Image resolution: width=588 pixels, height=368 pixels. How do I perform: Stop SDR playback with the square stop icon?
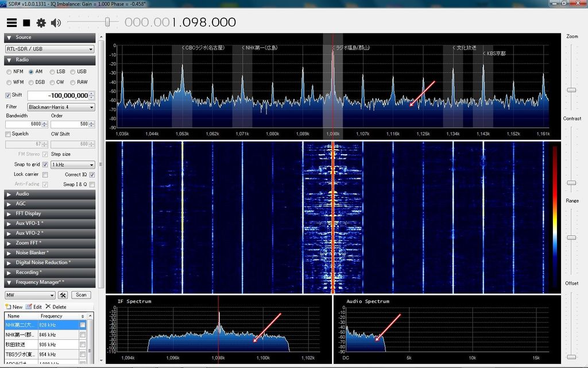click(x=25, y=23)
